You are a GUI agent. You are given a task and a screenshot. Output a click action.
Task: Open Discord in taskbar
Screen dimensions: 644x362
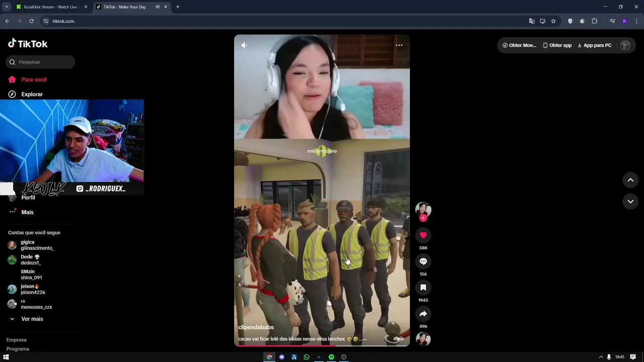click(x=282, y=357)
